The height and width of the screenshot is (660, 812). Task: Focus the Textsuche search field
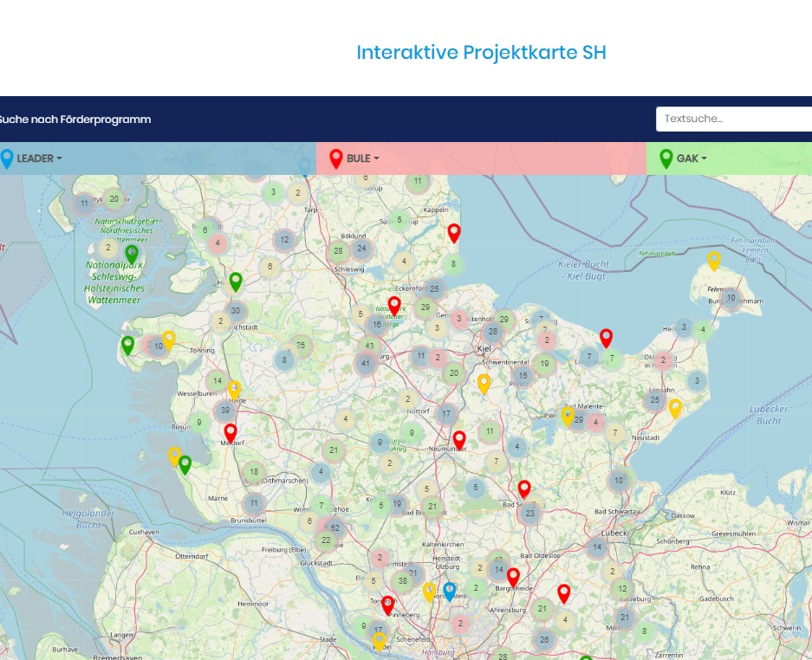734,119
